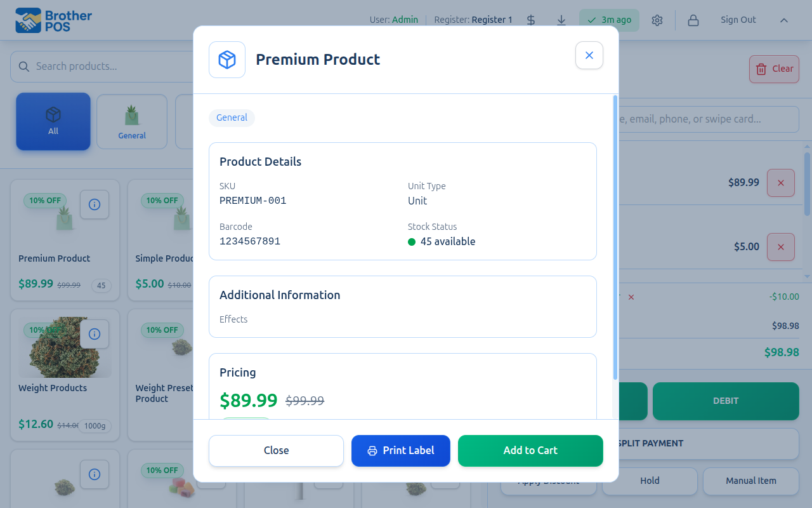Select the General category tab

tap(132, 122)
